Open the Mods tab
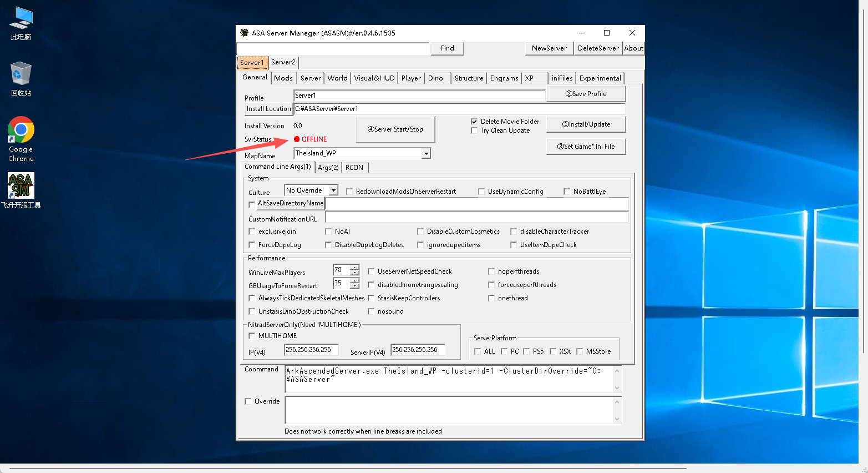Viewport: 868px width, 473px height. [x=283, y=78]
